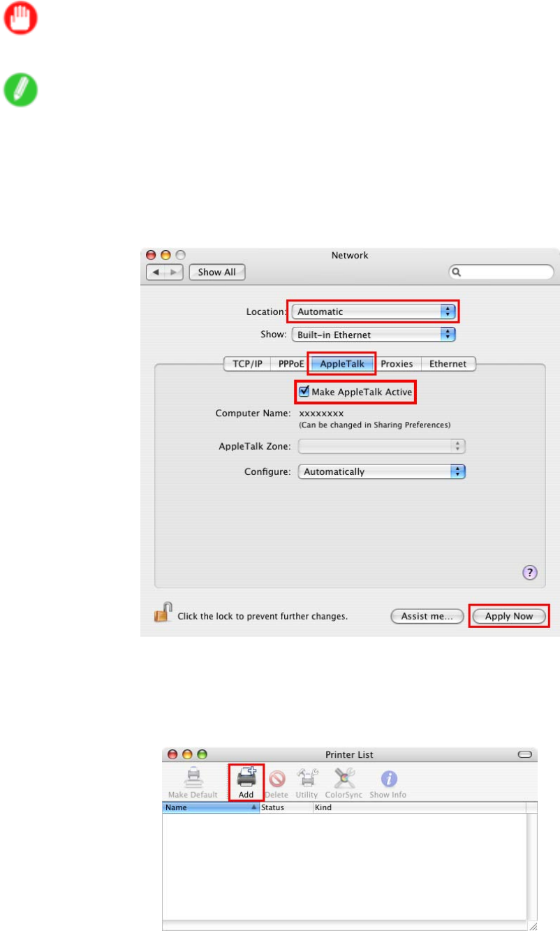Viewport: 560px width, 931px height.
Task: Switch to the AppleTalk tab
Action: pyautogui.click(x=342, y=364)
